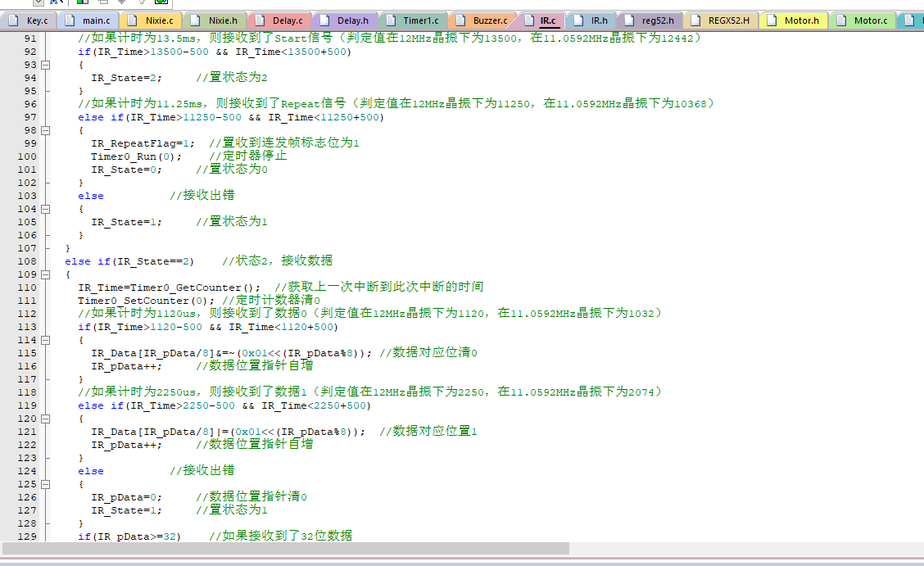Click the 'else' keyword on line 124
Screen dimensions: 924x566
(91, 471)
